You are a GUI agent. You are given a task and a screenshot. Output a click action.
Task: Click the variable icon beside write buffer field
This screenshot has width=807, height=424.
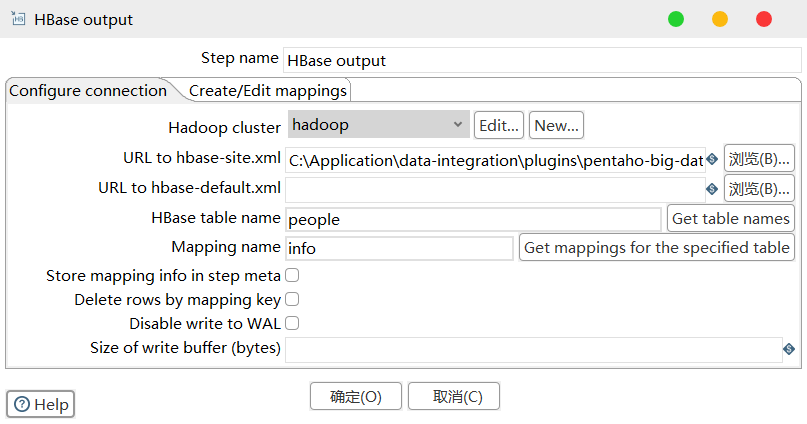click(788, 349)
